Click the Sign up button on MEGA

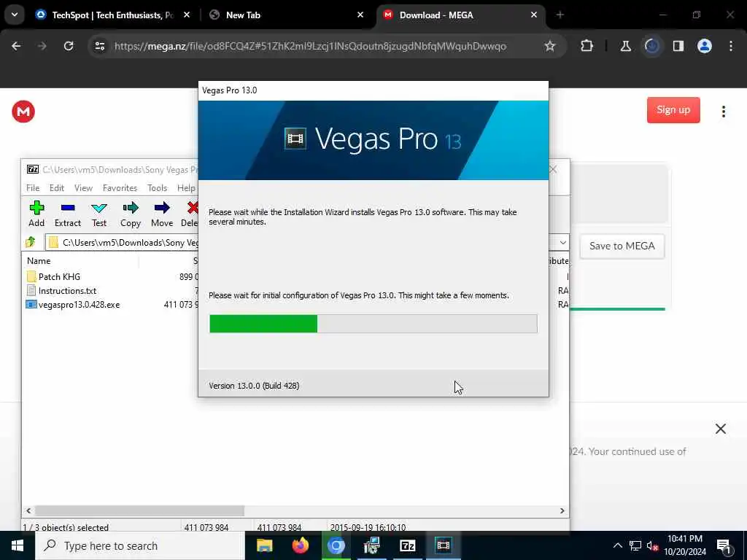point(673,110)
